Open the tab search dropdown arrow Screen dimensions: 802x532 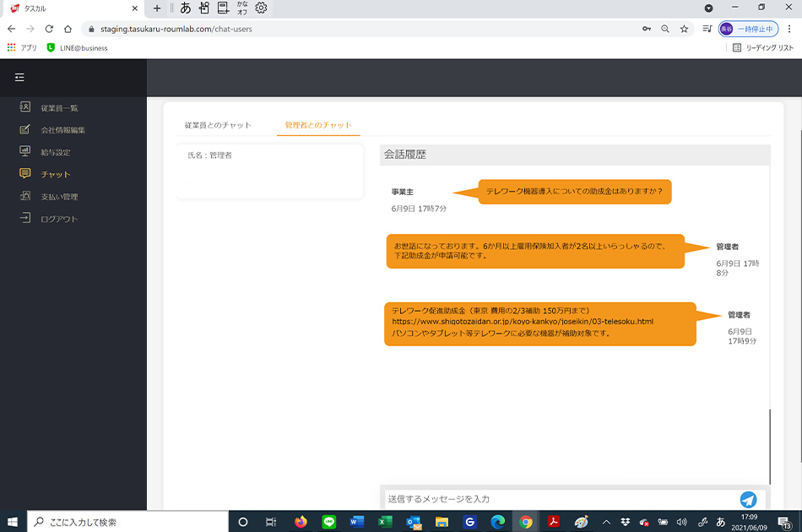coord(708,8)
